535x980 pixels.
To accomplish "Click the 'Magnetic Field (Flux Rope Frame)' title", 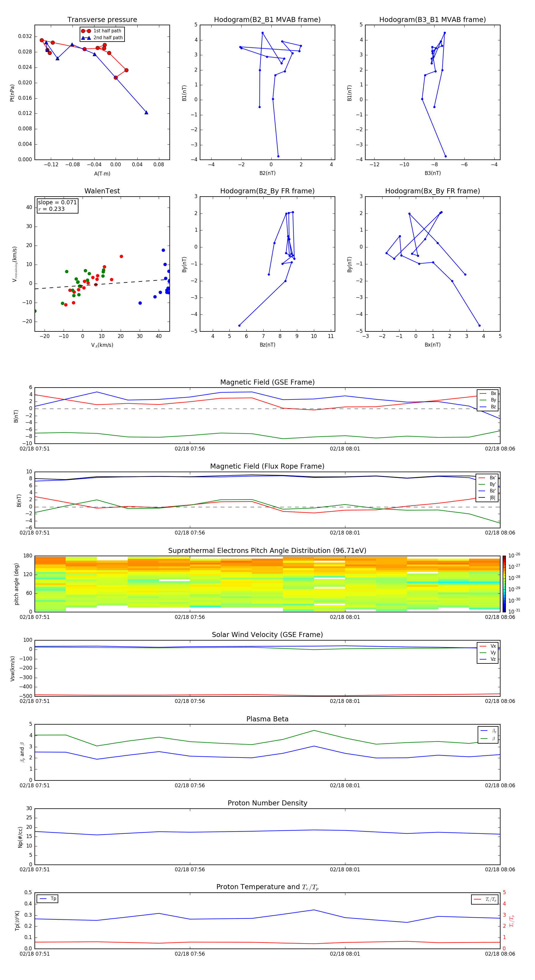I will tap(267, 466).
